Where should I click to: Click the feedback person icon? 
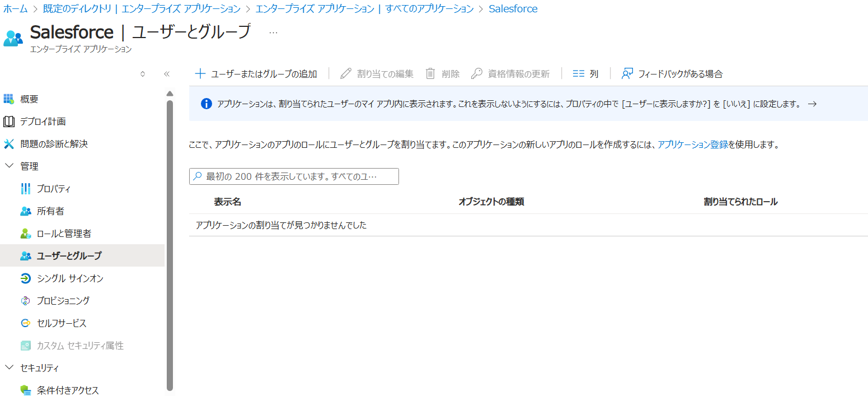pyautogui.click(x=627, y=73)
